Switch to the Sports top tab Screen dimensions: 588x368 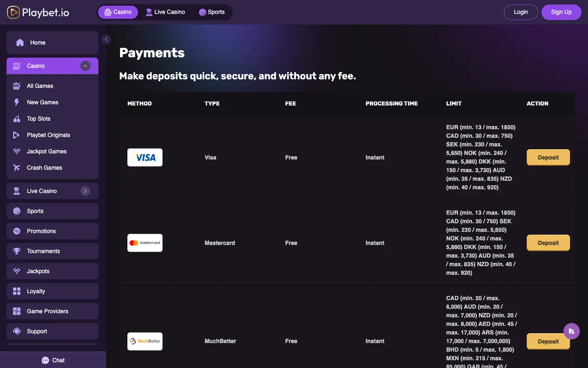212,12
